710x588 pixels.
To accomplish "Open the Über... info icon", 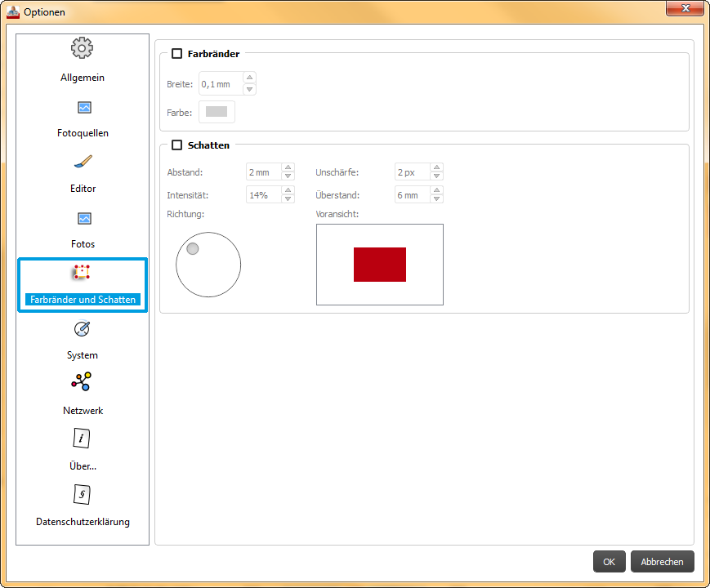I will point(82,439).
